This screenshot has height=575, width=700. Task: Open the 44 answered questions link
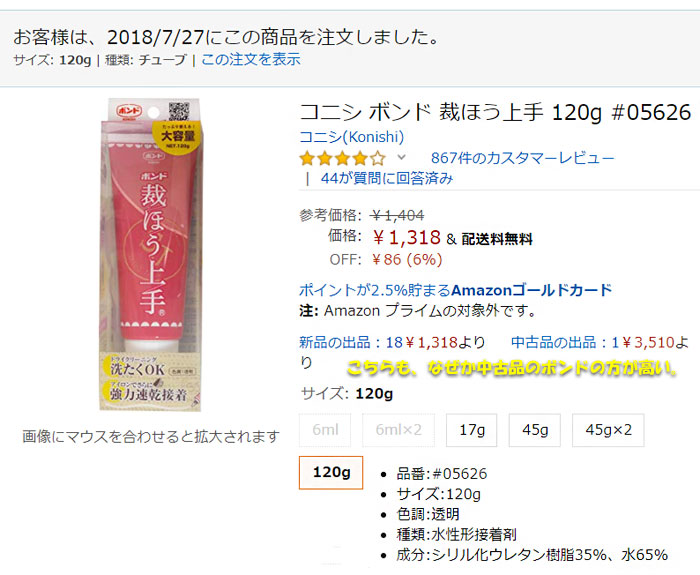(387, 178)
